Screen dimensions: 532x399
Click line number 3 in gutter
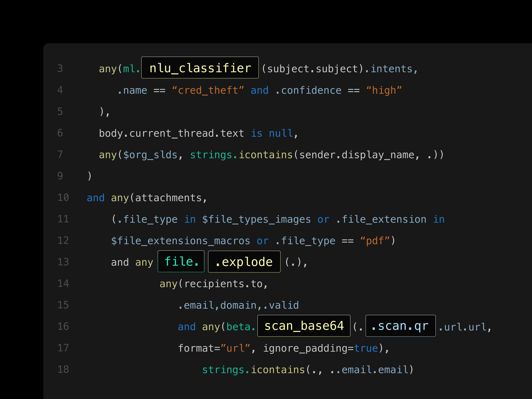pos(60,69)
